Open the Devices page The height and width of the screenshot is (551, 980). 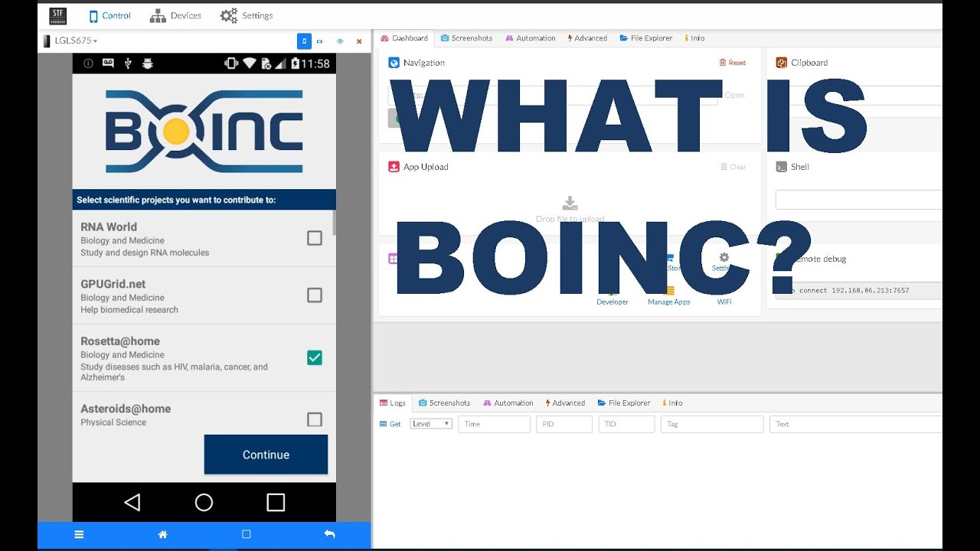pos(175,15)
